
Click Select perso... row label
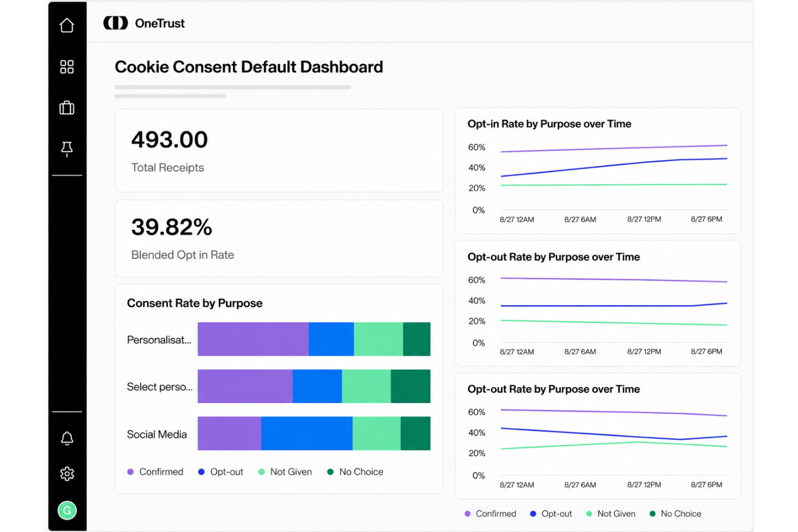[160, 386]
